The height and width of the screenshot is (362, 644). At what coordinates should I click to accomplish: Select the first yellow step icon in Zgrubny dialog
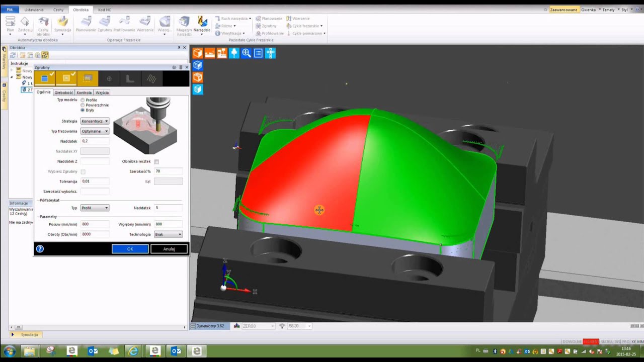point(45,78)
